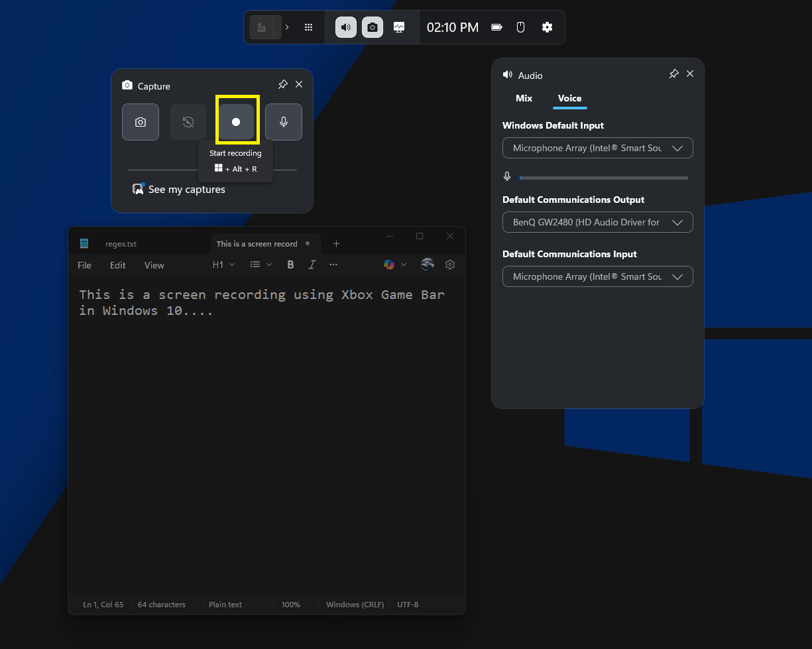This screenshot has width=812, height=649.
Task: Open See my captures
Action: tap(186, 190)
